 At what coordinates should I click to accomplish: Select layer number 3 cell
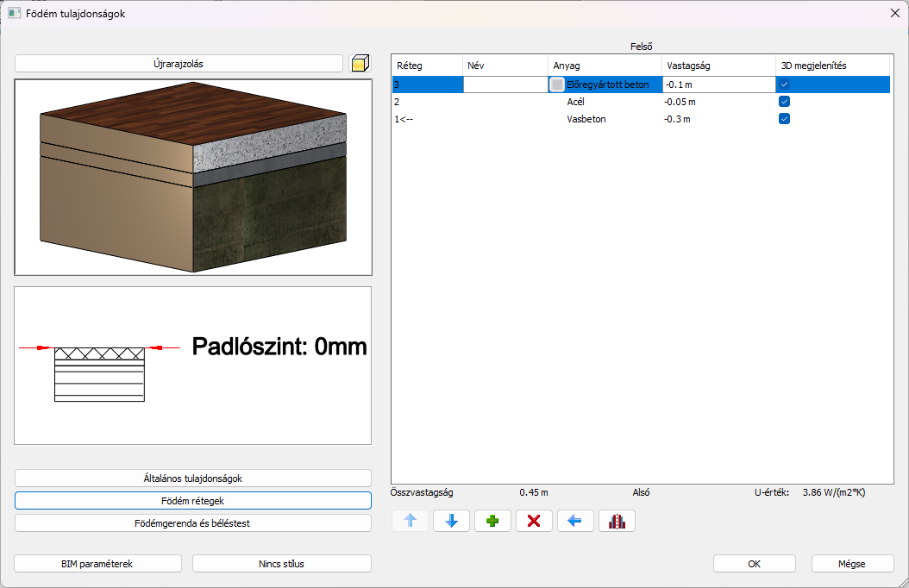point(428,84)
